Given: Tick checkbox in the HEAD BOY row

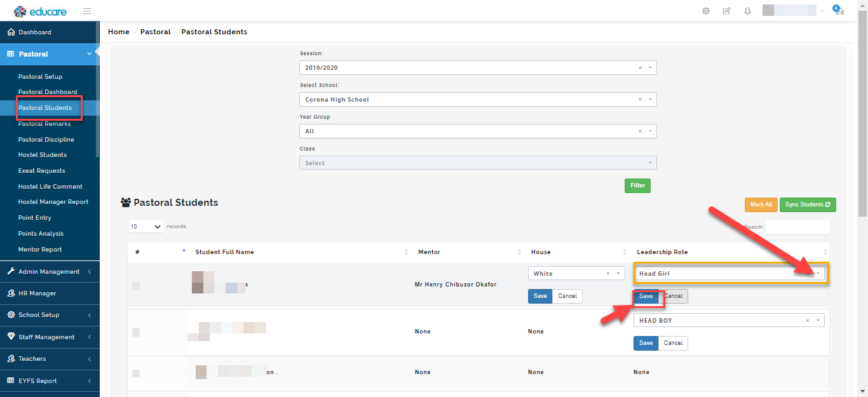Looking at the screenshot, I should pos(136,332).
